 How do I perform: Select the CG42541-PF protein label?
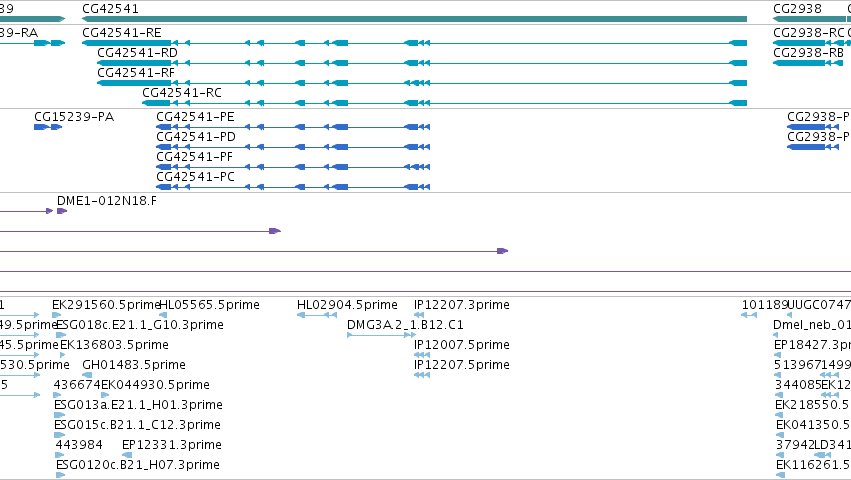pos(194,157)
